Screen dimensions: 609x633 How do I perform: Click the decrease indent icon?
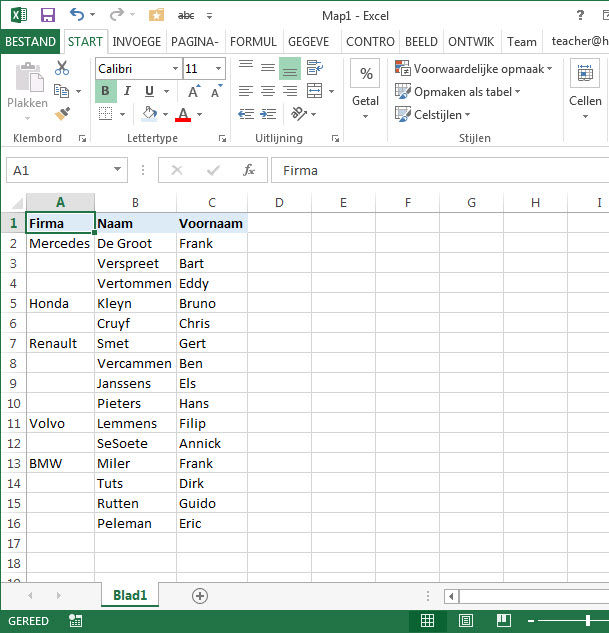coord(246,114)
